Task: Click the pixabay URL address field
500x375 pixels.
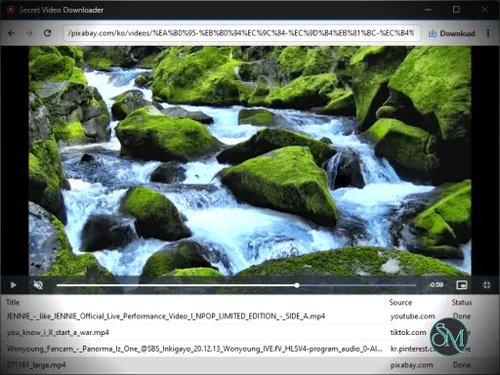Action: coord(241,33)
